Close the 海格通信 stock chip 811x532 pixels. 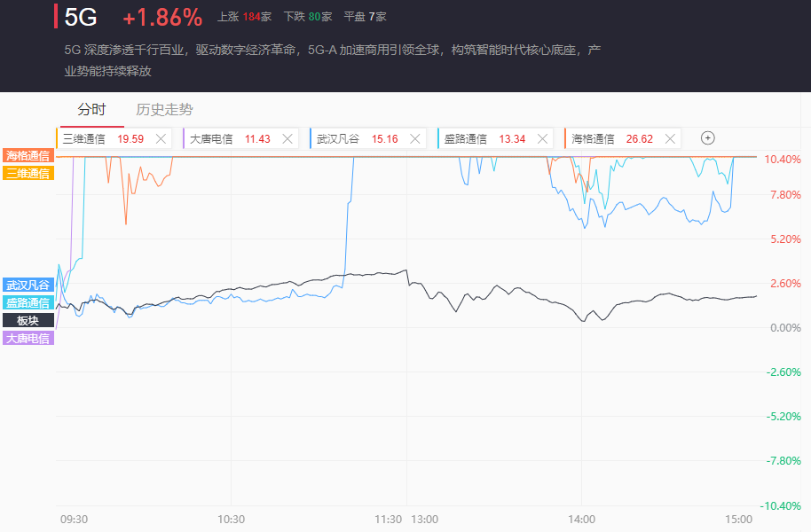[x=670, y=138]
